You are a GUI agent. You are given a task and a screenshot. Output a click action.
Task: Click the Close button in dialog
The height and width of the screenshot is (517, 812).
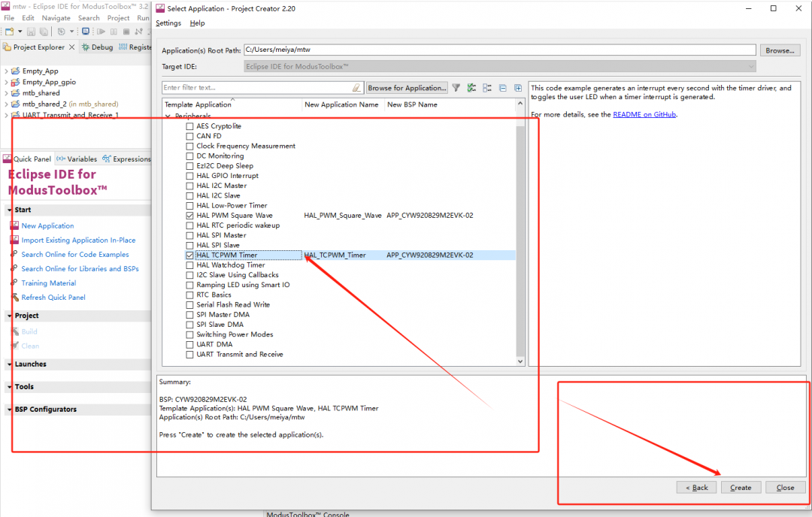point(785,488)
